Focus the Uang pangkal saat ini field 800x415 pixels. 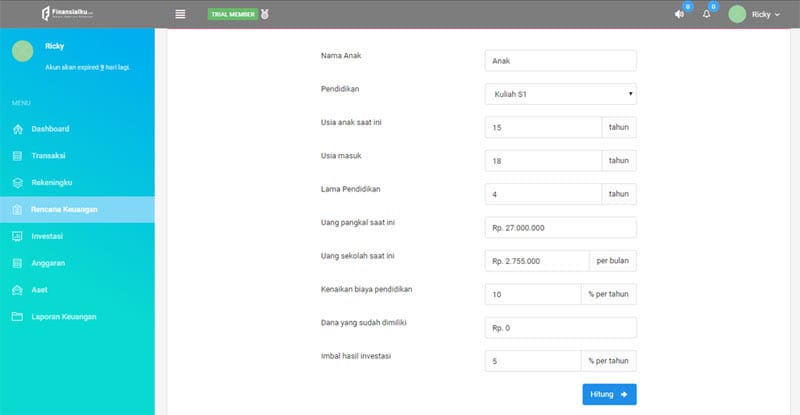pos(561,228)
